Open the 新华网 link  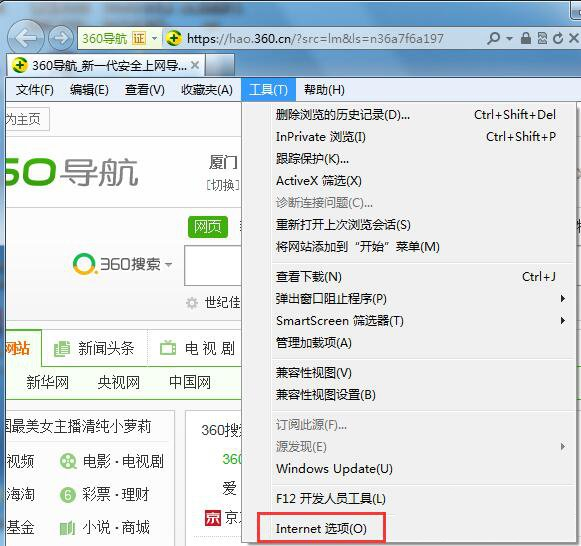pyautogui.click(x=48, y=382)
